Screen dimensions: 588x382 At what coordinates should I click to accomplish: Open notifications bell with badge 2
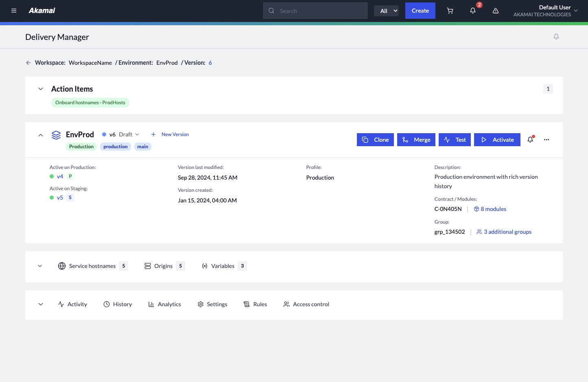473,11
